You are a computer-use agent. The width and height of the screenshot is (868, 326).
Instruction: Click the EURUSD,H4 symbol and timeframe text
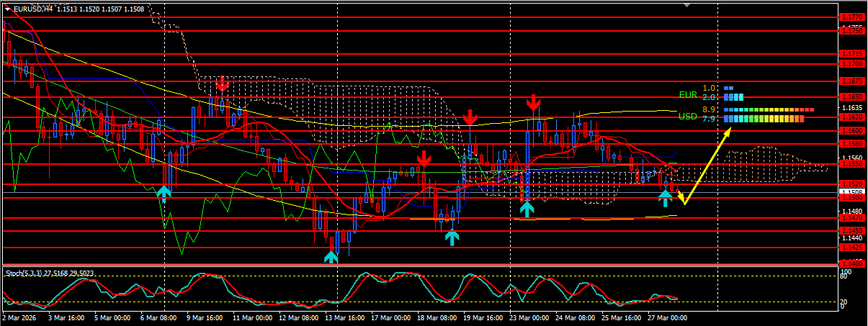pyautogui.click(x=33, y=9)
